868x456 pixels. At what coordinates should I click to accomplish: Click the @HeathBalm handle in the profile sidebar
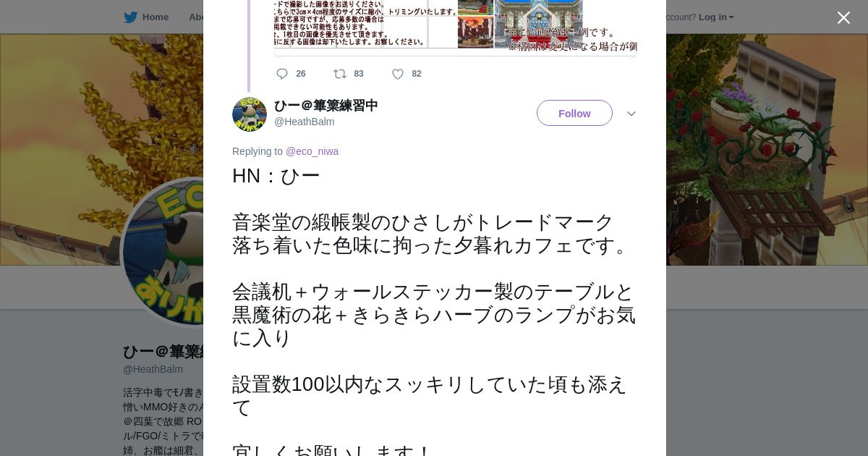click(x=153, y=369)
